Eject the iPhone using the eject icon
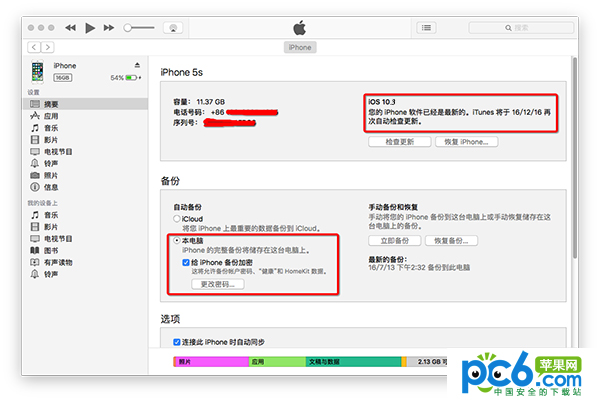Viewport: 600px width, 400px height. pyautogui.click(x=137, y=64)
